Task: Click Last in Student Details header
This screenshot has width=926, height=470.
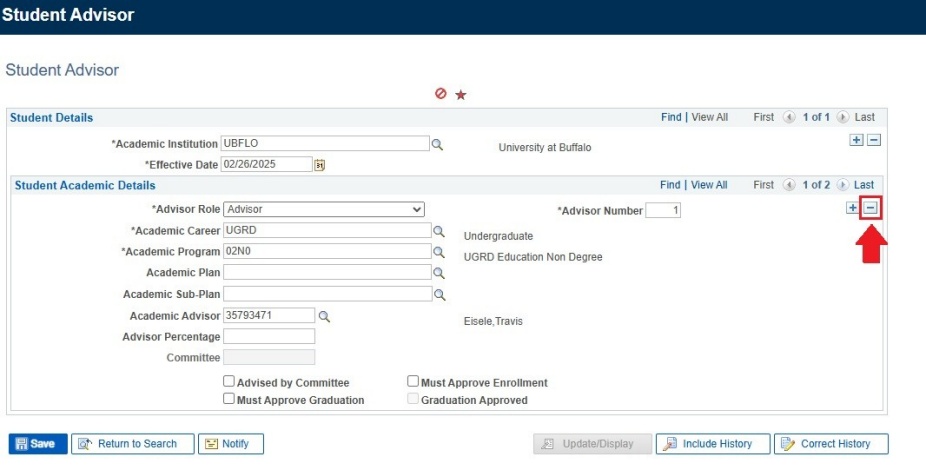Action: 865,117
